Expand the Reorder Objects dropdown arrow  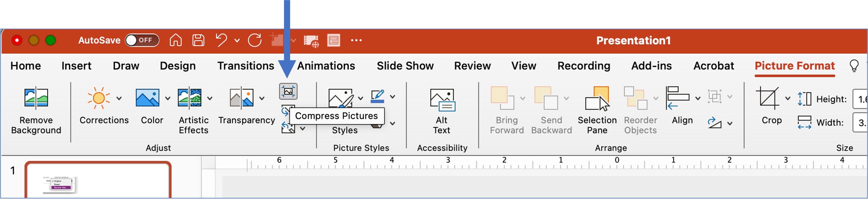656,98
